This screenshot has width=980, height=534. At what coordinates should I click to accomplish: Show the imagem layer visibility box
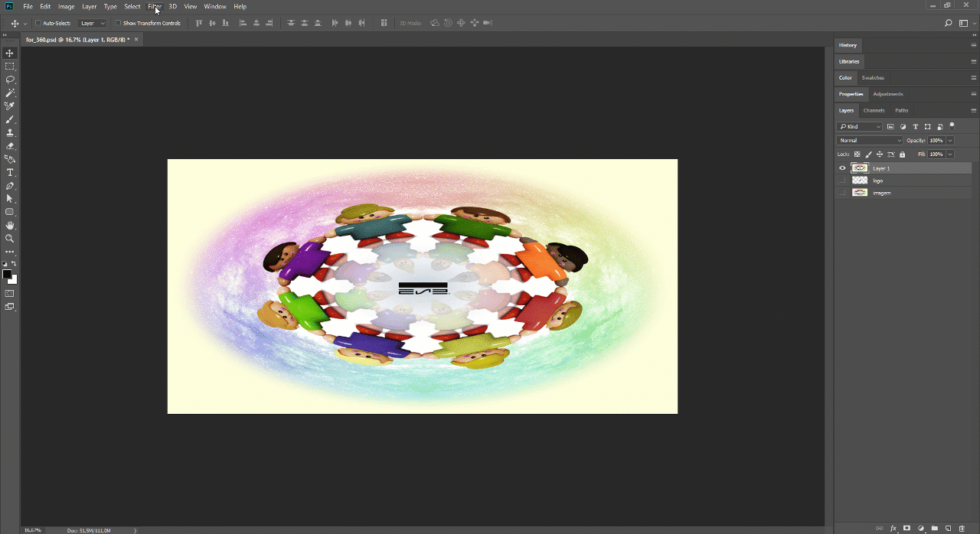click(842, 193)
